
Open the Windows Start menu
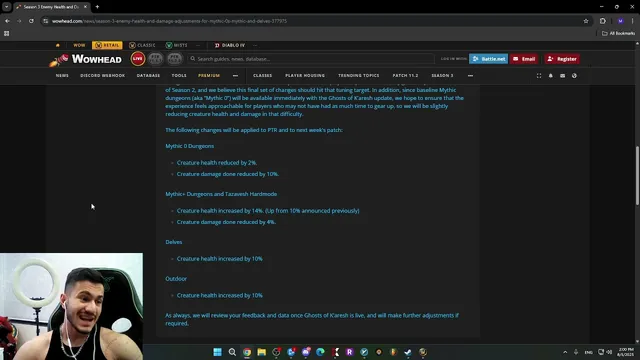click(x=218, y=352)
